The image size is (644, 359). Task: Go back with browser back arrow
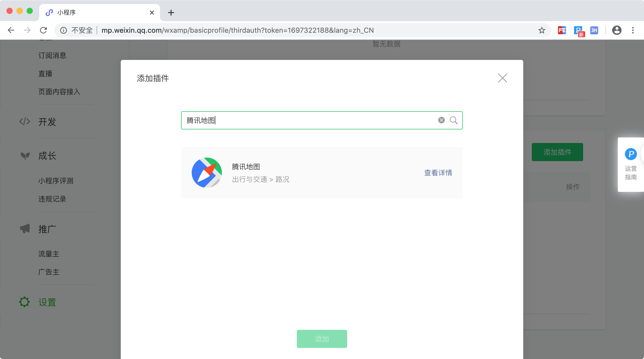(x=11, y=30)
